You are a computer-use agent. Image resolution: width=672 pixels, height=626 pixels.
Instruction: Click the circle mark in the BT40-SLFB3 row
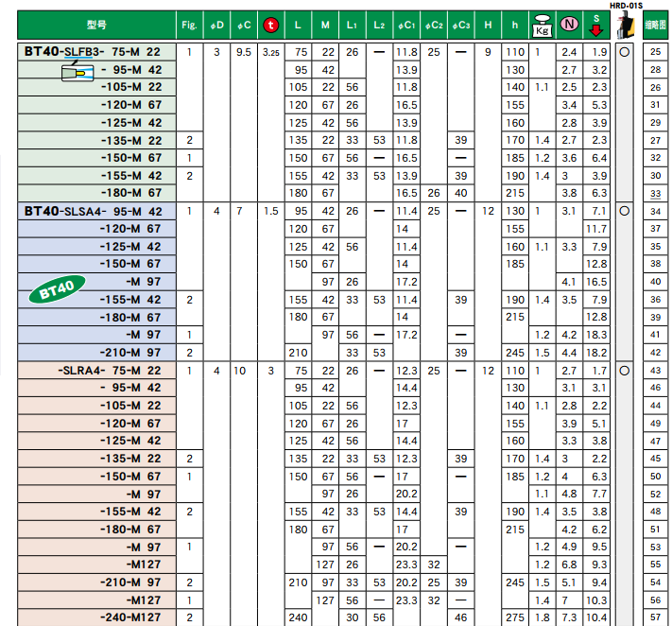pos(625,52)
